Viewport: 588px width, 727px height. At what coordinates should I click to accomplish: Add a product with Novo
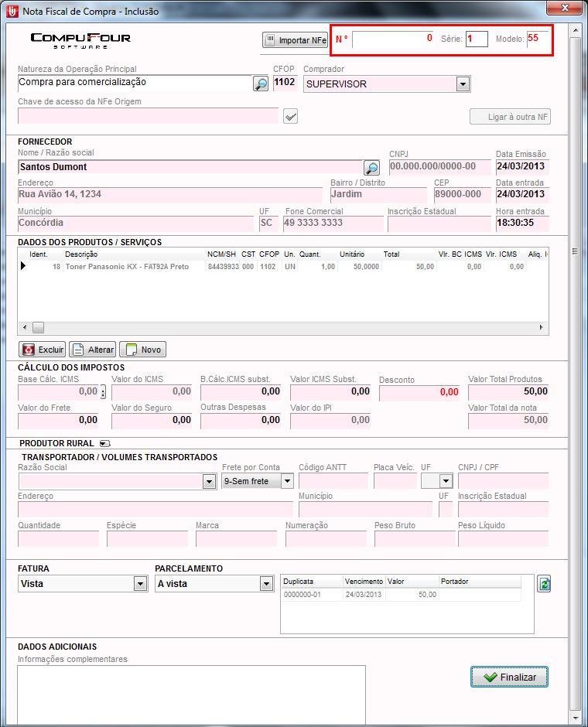tap(143, 350)
